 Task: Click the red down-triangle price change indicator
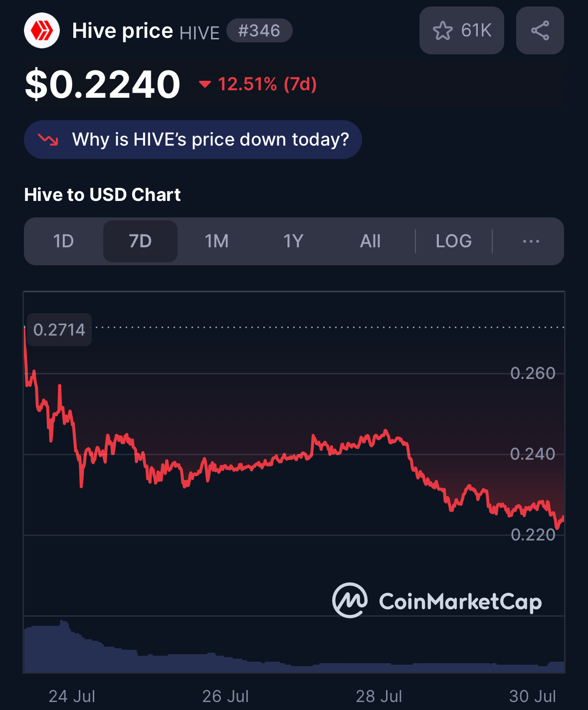204,84
